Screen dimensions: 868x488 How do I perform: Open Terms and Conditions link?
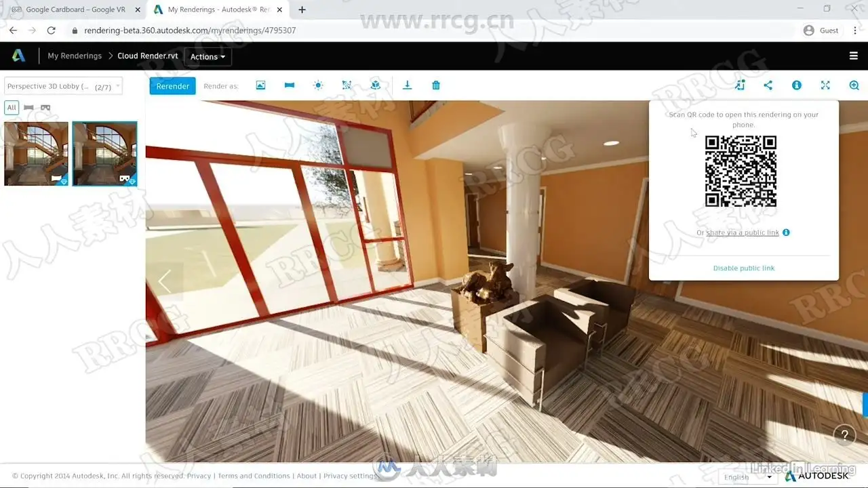pos(254,476)
